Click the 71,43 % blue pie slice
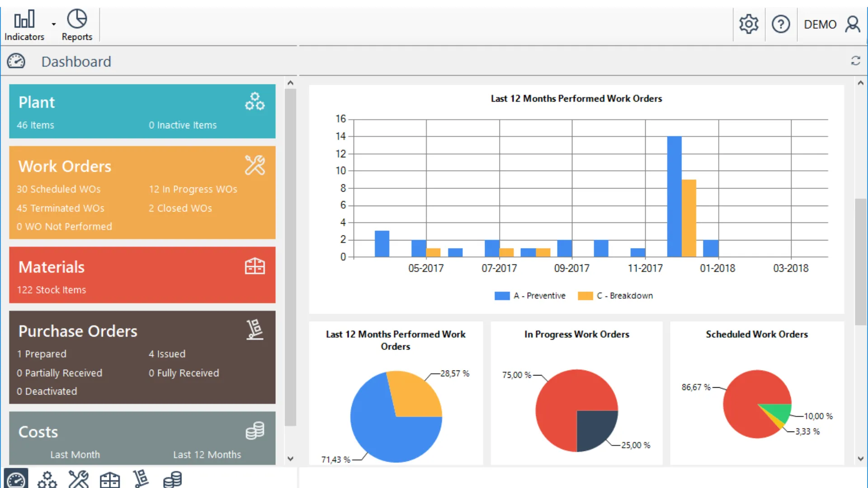 [384, 429]
